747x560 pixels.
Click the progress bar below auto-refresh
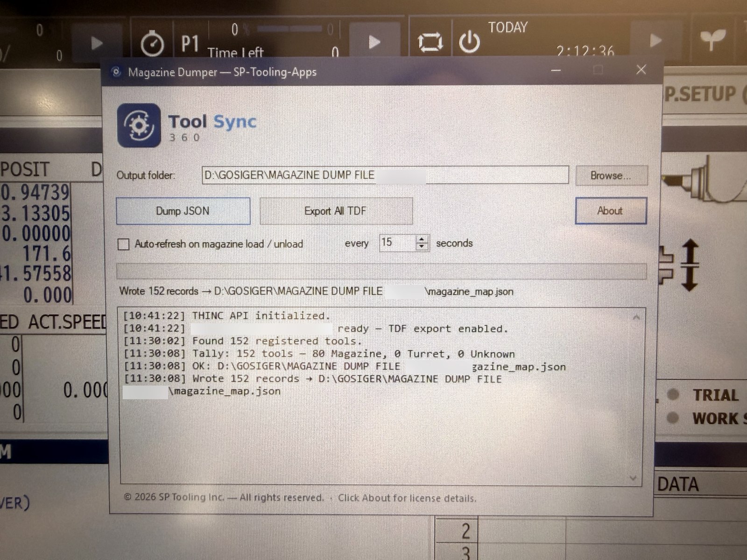tap(381, 271)
